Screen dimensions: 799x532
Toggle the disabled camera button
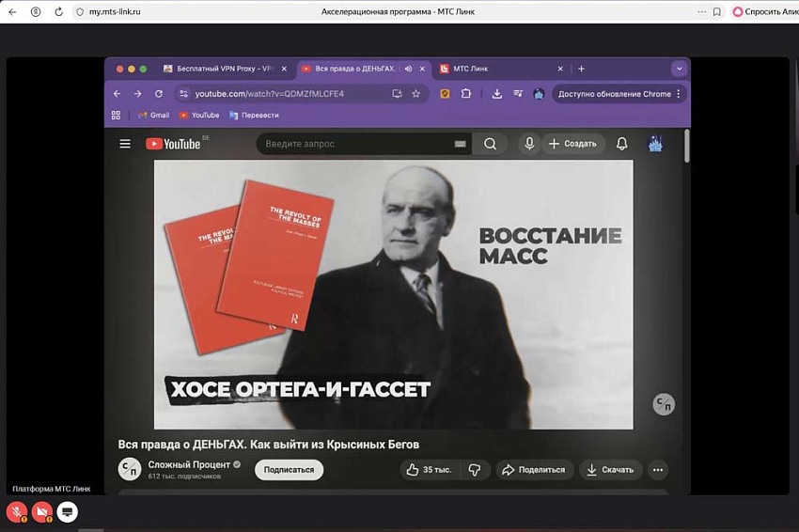[x=41, y=512]
